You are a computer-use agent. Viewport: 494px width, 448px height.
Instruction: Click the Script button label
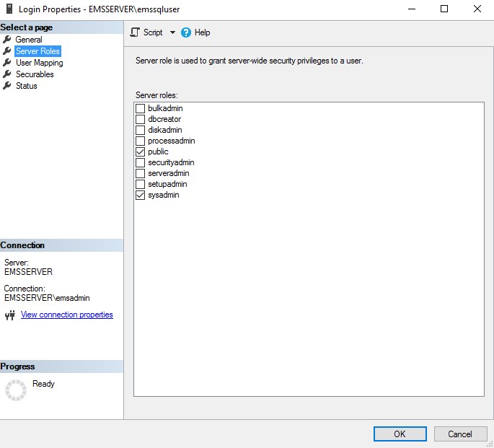point(153,32)
